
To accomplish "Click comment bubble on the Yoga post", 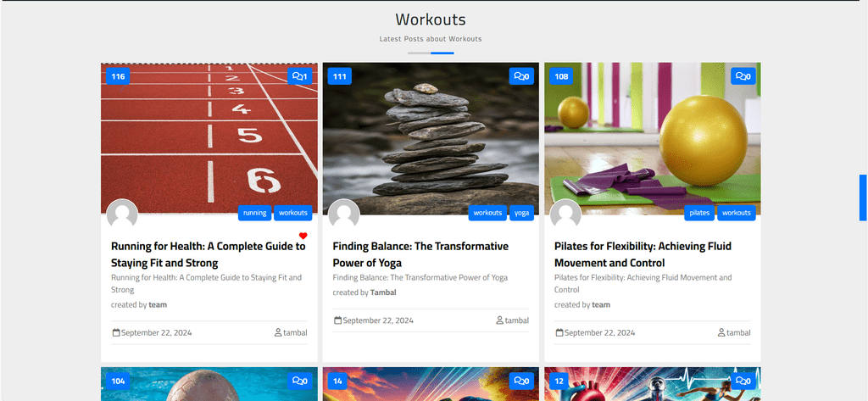I will pos(521,76).
